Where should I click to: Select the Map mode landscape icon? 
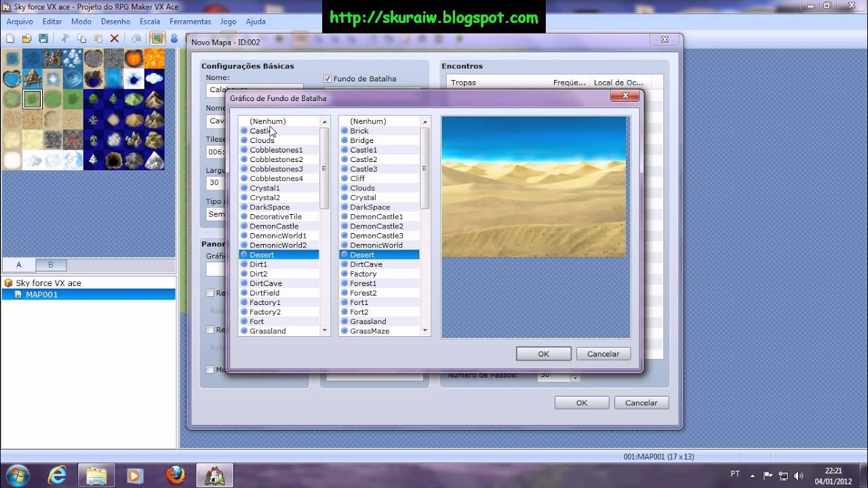pyautogui.click(x=157, y=39)
